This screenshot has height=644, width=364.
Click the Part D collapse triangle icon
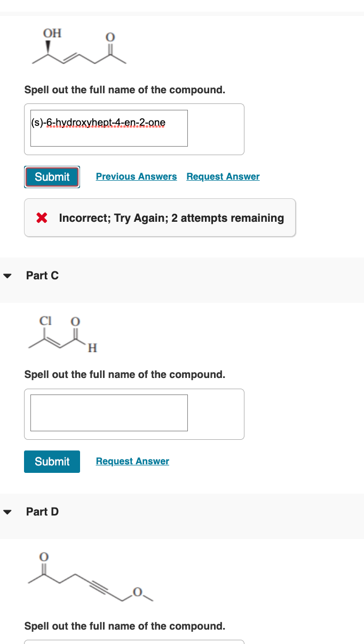pos(7,511)
